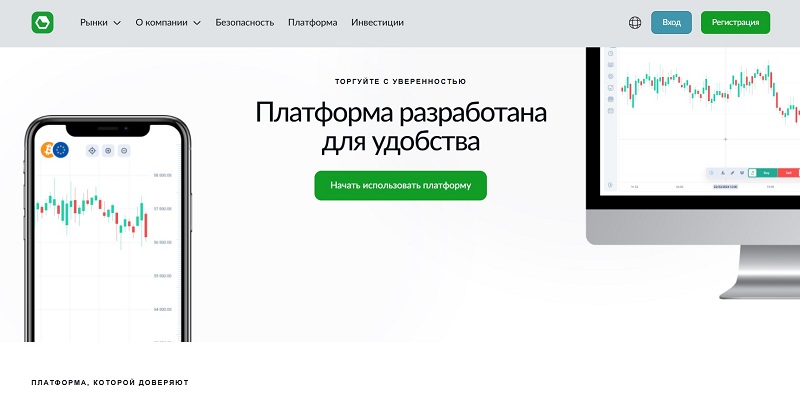Click the heading Платформа разработана для удобства
This screenshot has width=800, height=399.
click(401, 127)
